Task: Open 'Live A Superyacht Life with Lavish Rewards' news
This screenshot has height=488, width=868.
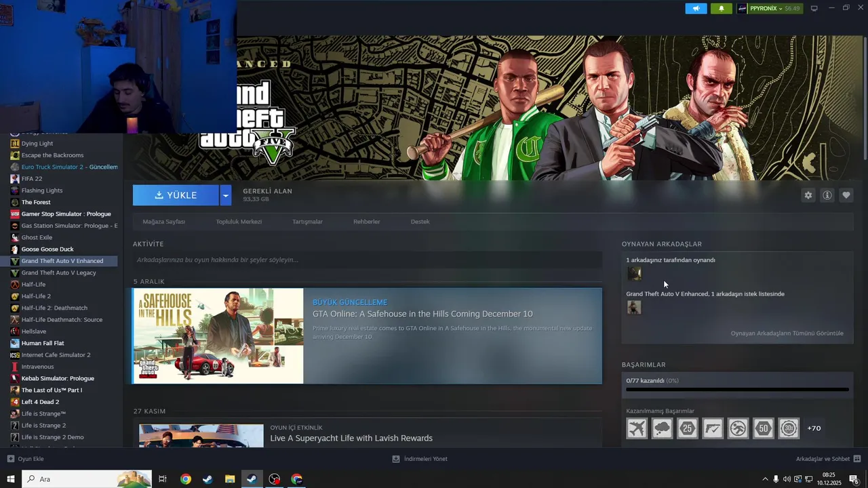Action: point(351,439)
